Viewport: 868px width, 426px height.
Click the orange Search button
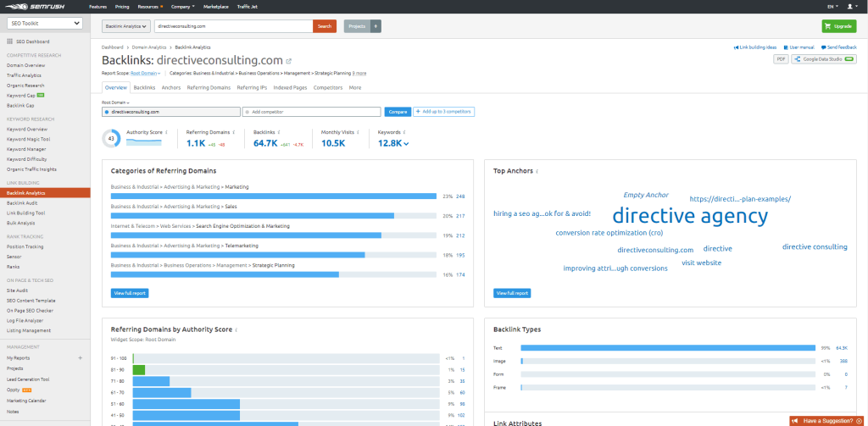325,26
